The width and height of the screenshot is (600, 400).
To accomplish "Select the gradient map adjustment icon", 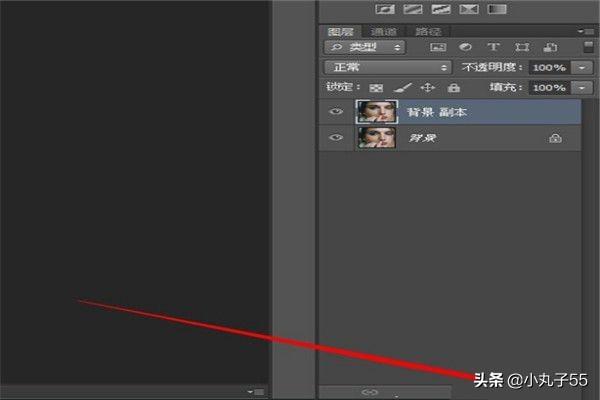I will tap(497, 9).
